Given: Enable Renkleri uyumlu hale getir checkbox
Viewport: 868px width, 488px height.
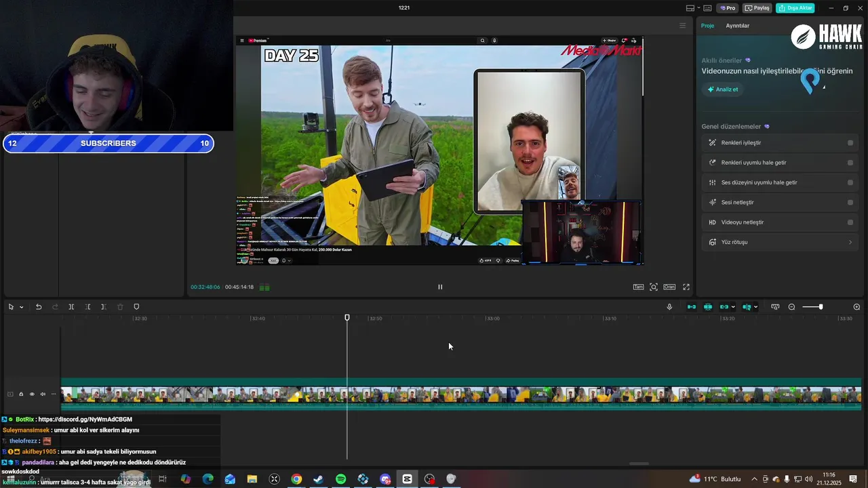Looking at the screenshot, I should (850, 163).
